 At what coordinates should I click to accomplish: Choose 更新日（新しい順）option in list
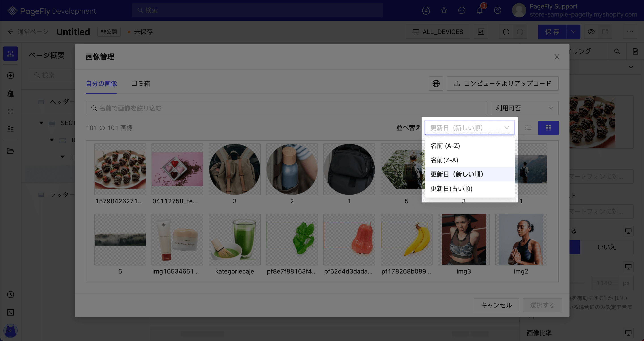(x=469, y=174)
